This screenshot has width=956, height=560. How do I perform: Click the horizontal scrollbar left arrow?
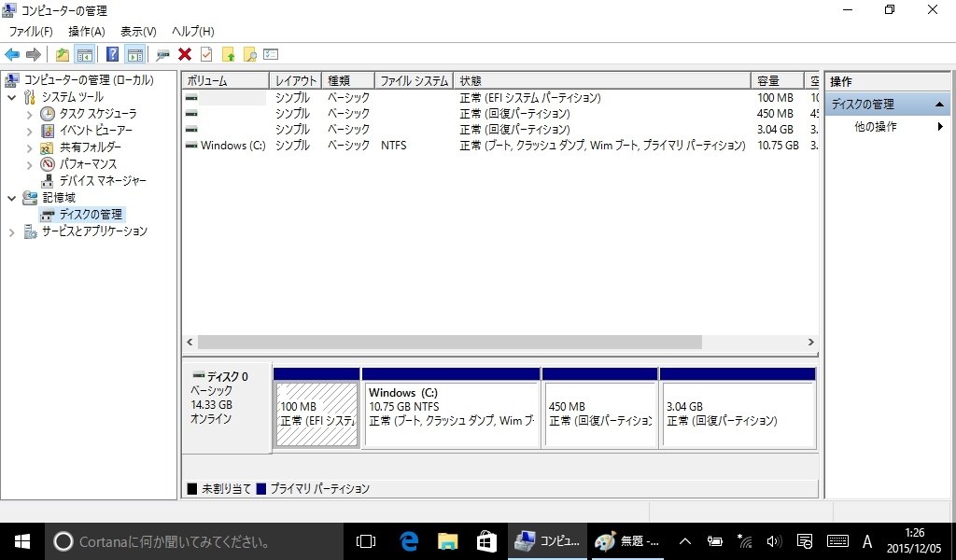tap(190, 343)
